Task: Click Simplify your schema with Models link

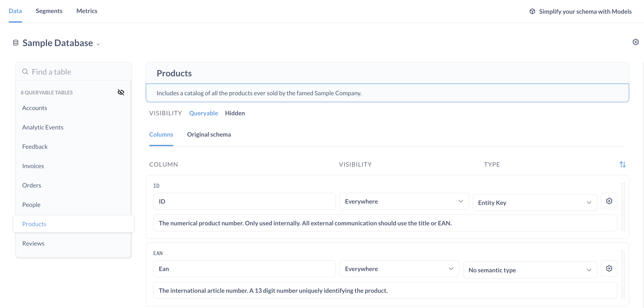Action: pos(585,12)
